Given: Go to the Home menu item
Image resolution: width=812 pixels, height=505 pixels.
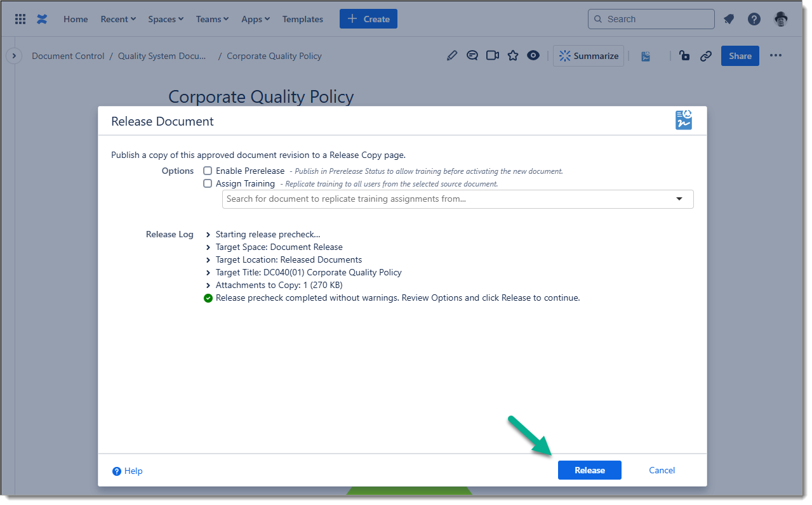Looking at the screenshot, I should point(76,19).
